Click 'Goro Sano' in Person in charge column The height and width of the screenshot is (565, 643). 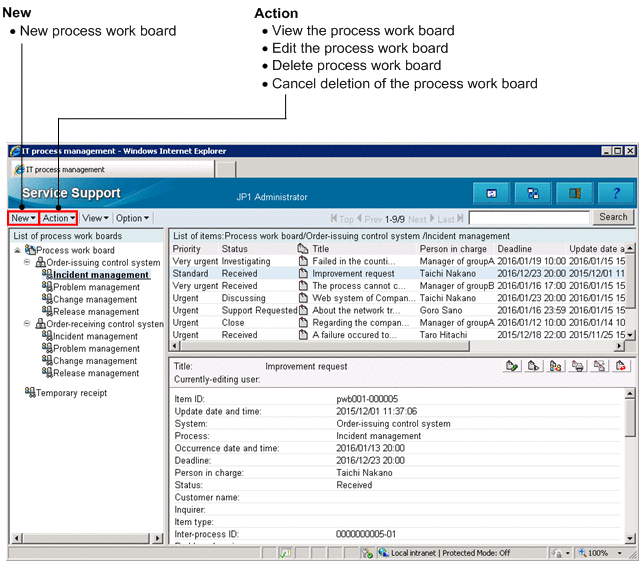pos(441,310)
